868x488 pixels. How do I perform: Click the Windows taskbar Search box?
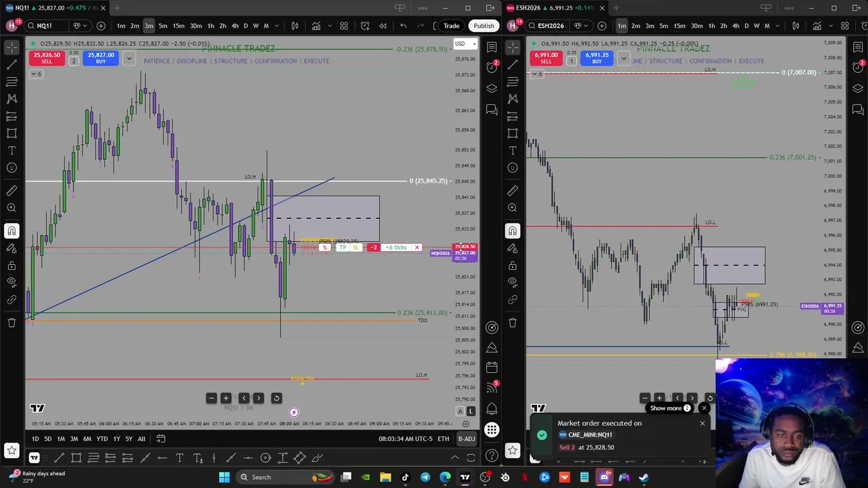point(285,477)
